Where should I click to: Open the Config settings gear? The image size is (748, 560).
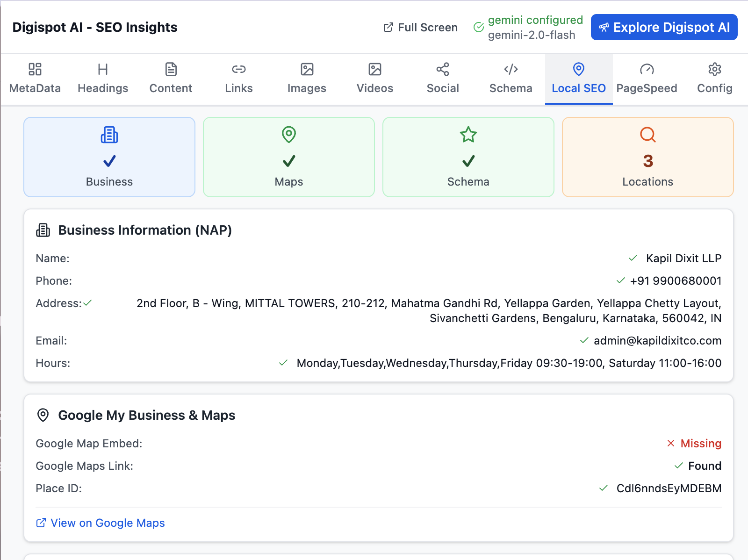(x=714, y=70)
